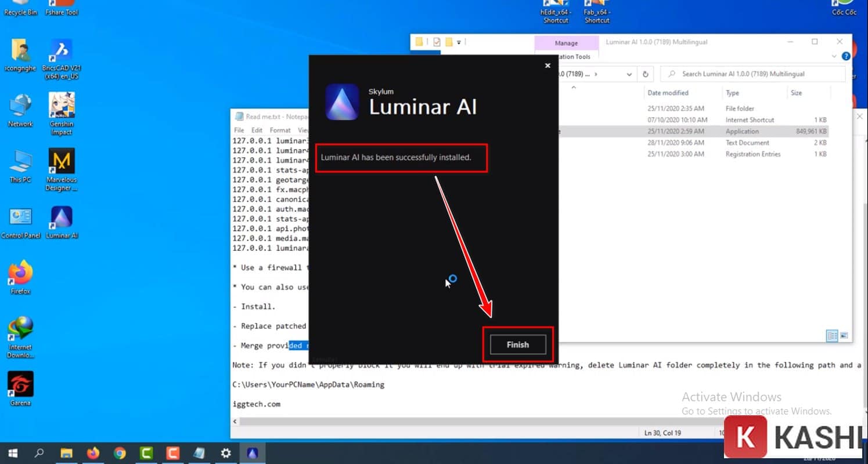Refresh the File Explorer folder view
Screen dimensions: 868x464
(646, 74)
